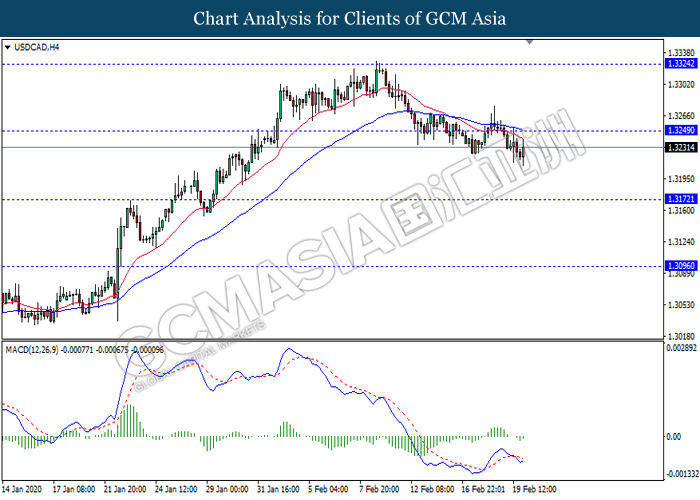Click the chart shift triangle marker
This screenshot has height=500, width=700.
(x=529, y=42)
